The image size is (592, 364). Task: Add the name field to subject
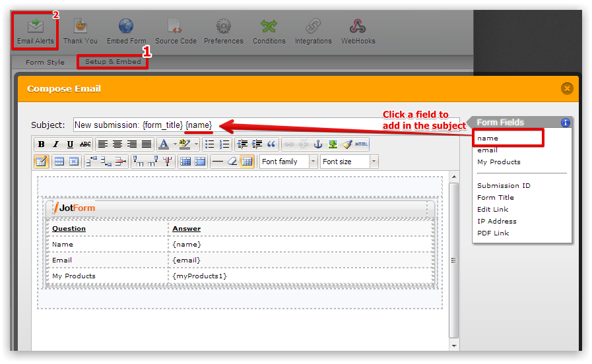[488, 138]
